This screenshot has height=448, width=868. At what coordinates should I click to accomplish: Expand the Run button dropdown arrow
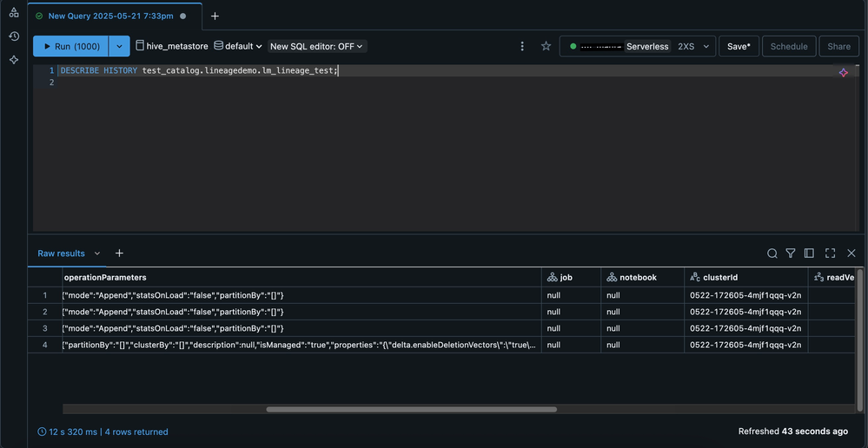(x=119, y=46)
